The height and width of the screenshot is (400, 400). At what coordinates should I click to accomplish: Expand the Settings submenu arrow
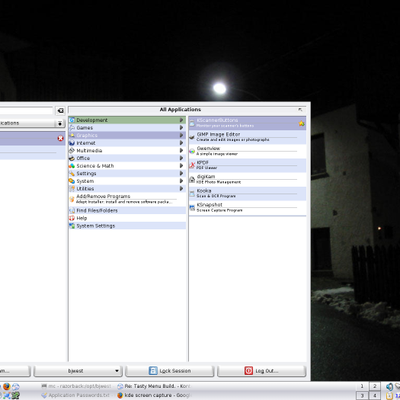[x=181, y=174]
